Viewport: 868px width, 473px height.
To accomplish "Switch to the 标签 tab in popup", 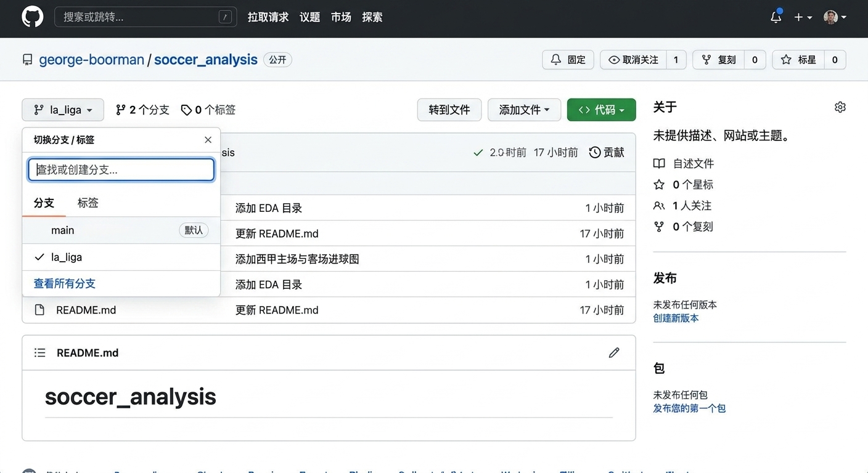I will (x=88, y=203).
